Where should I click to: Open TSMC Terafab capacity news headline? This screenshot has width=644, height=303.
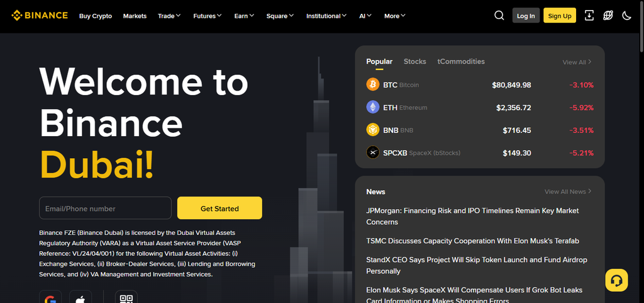click(472, 241)
